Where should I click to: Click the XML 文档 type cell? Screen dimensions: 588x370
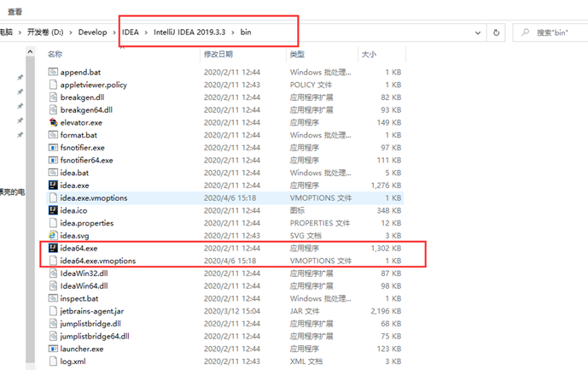[306, 361]
